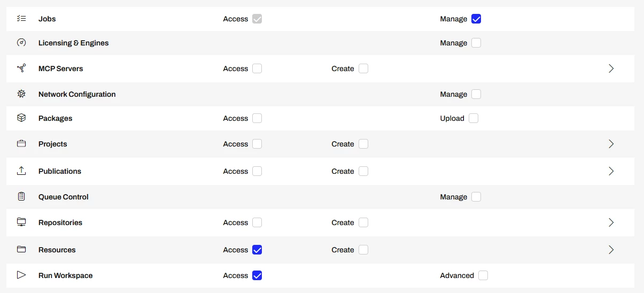Uncheck the Jobs Manage checkbox
This screenshot has width=644, height=293.
point(476,19)
